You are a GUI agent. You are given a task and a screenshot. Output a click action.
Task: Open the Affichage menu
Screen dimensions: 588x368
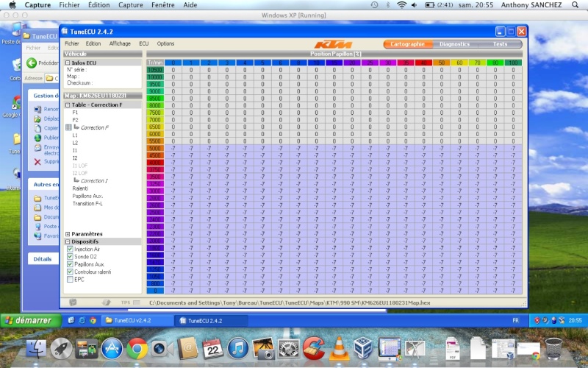[x=120, y=43]
